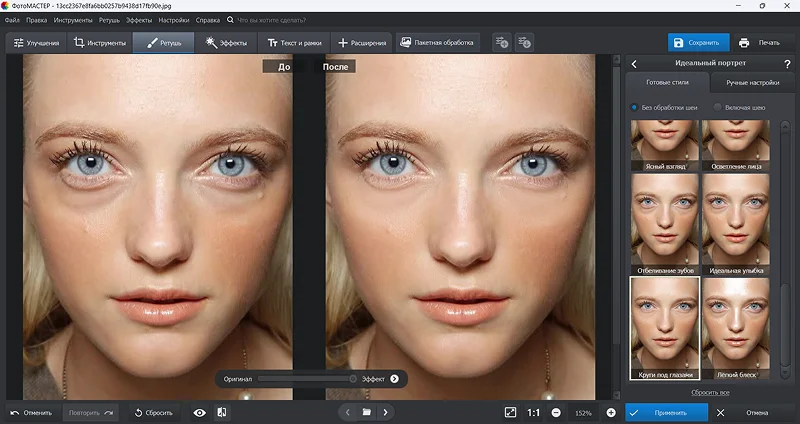The image size is (800, 424).
Task: Switch to the Ретушь tab
Action: pos(163,43)
